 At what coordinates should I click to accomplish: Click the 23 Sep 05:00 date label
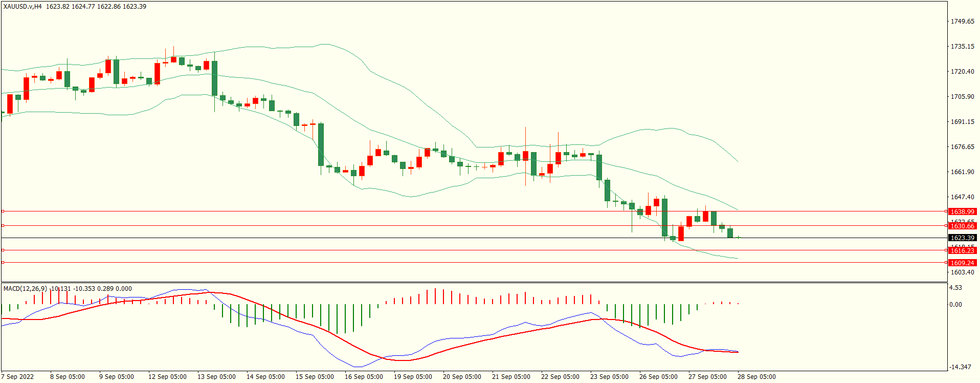coord(609,377)
